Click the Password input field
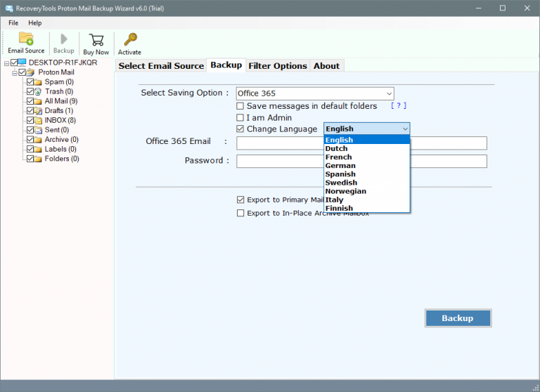Screen dimensions: 540x392 tap(361, 162)
